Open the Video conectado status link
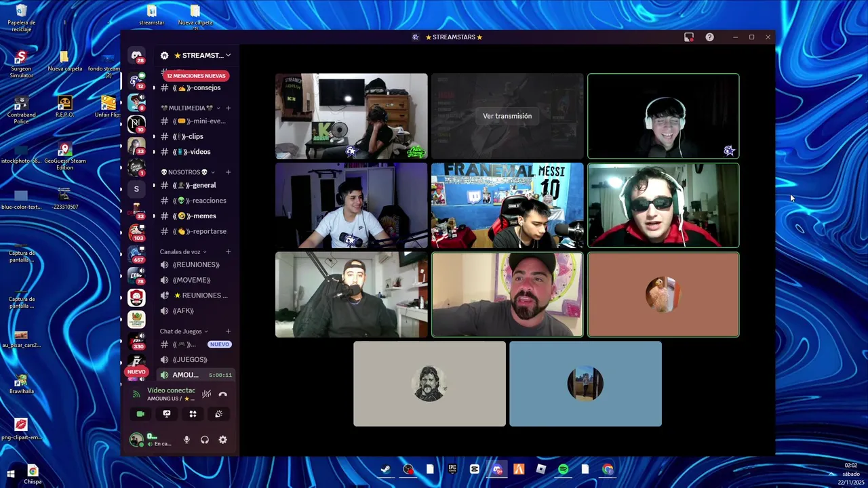This screenshot has width=868, height=488. tap(171, 390)
